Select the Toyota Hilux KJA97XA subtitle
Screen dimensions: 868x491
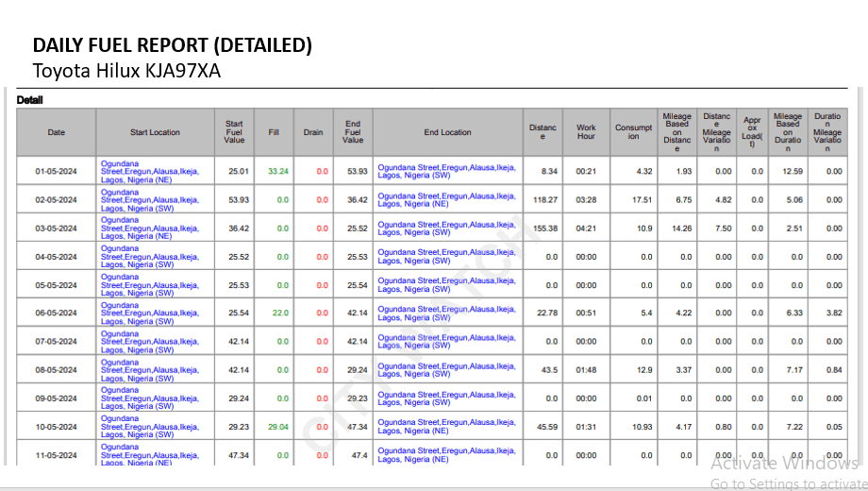126,71
